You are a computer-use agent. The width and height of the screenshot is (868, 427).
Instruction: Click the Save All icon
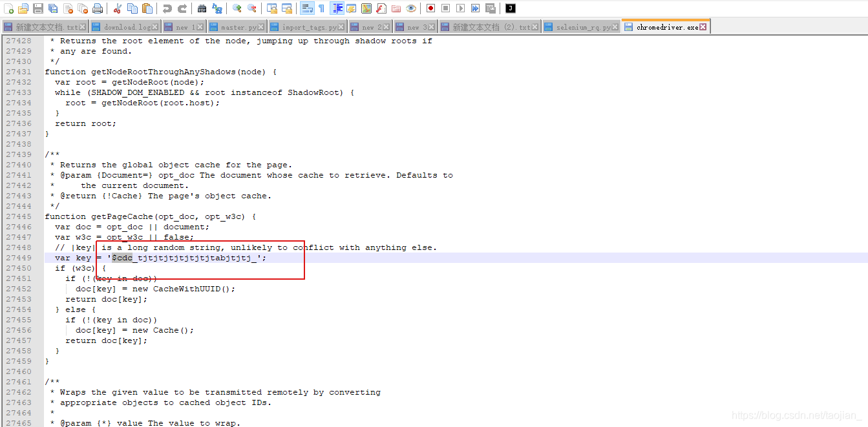click(53, 8)
